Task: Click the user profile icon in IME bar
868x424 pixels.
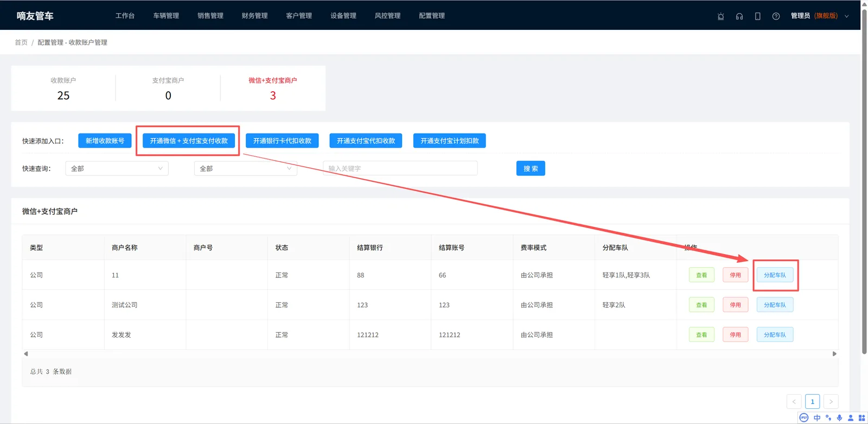Action: [850, 417]
